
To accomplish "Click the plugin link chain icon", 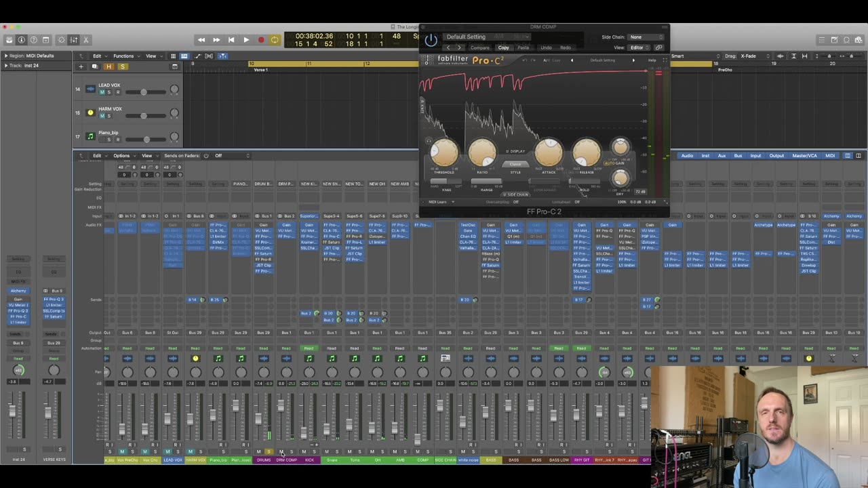I will 658,47.
